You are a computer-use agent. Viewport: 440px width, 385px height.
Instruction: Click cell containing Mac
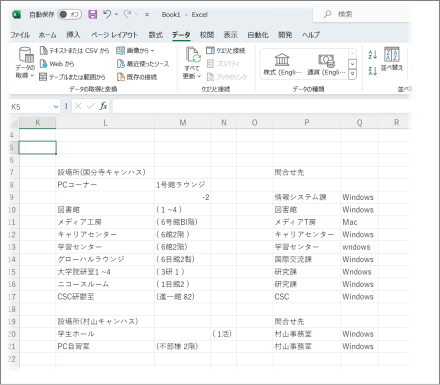pos(359,222)
